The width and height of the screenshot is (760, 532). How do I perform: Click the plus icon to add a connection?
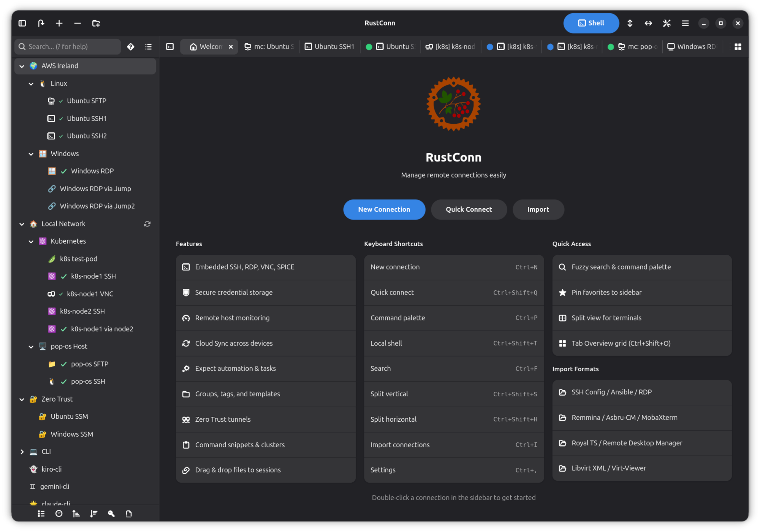point(59,23)
